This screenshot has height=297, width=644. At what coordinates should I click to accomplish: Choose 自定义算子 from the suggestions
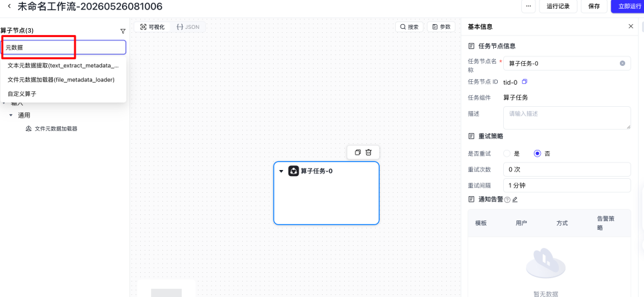[x=64, y=94]
